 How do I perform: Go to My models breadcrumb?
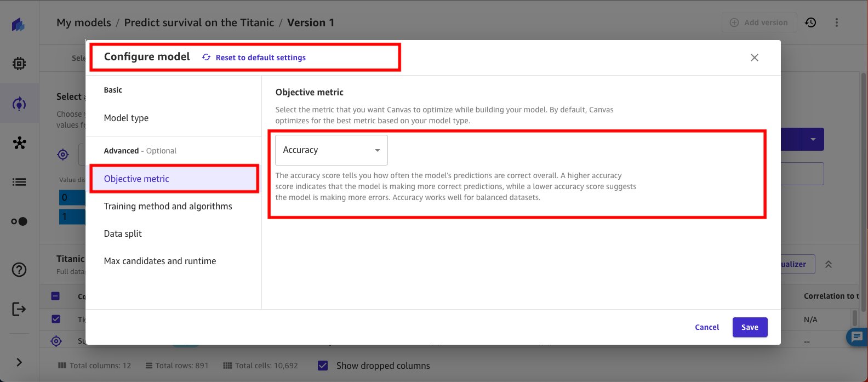tap(83, 22)
